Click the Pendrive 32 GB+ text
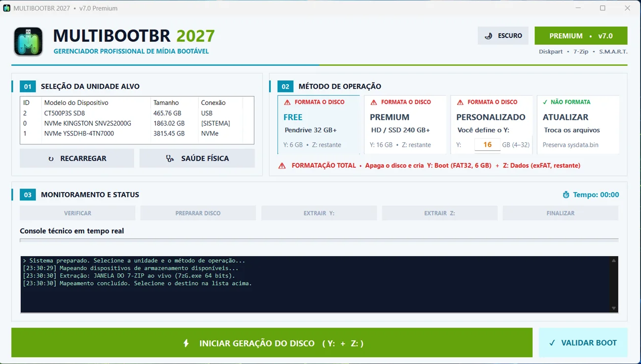The height and width of the screenshot is (364, 641). coord(311,131)
